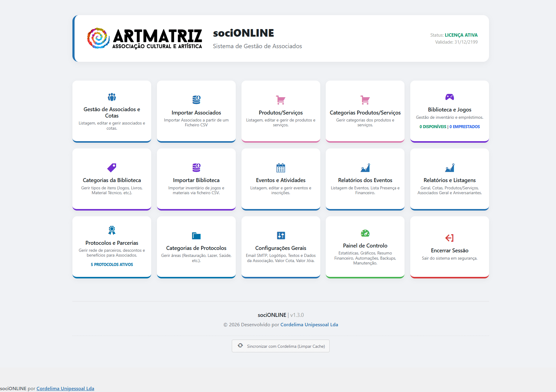The image size is (556, 392).
Task: Click the Relatórios dos Eventos chart icon
Action: (365, 168)
